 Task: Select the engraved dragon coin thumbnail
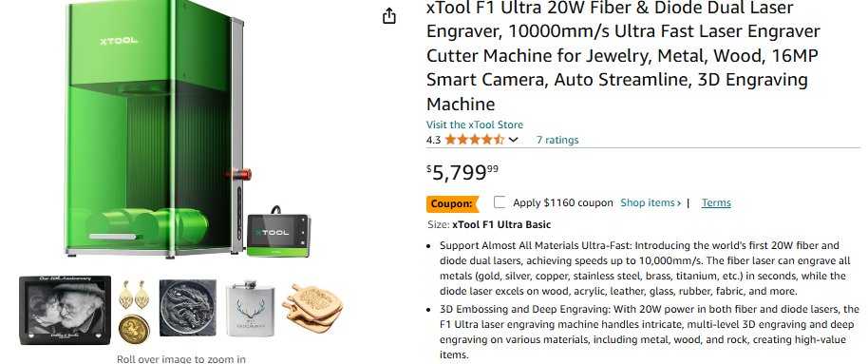point(188,308)
